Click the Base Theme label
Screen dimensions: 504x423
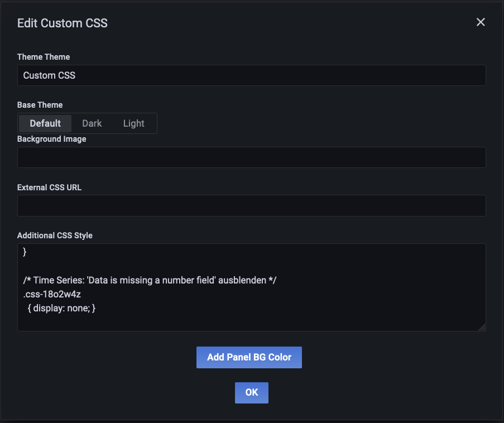point(40,105)
